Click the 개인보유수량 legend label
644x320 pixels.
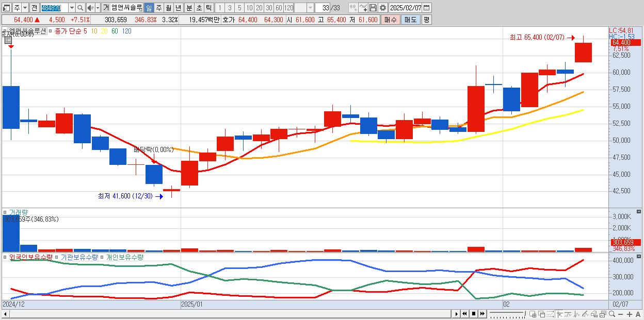tap(124, 257)
